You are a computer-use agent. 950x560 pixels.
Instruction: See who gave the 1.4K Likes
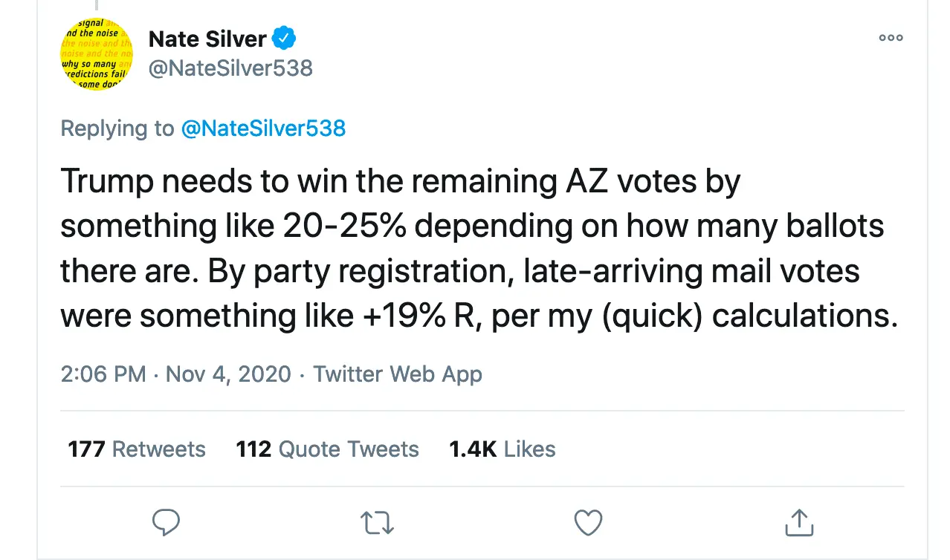coord(503,449)
